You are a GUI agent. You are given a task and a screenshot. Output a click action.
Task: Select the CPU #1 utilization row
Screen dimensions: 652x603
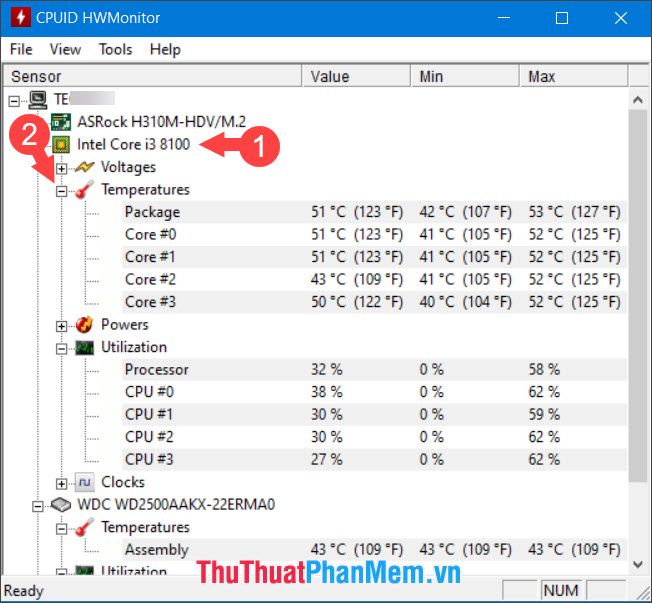tap(374, 414)
